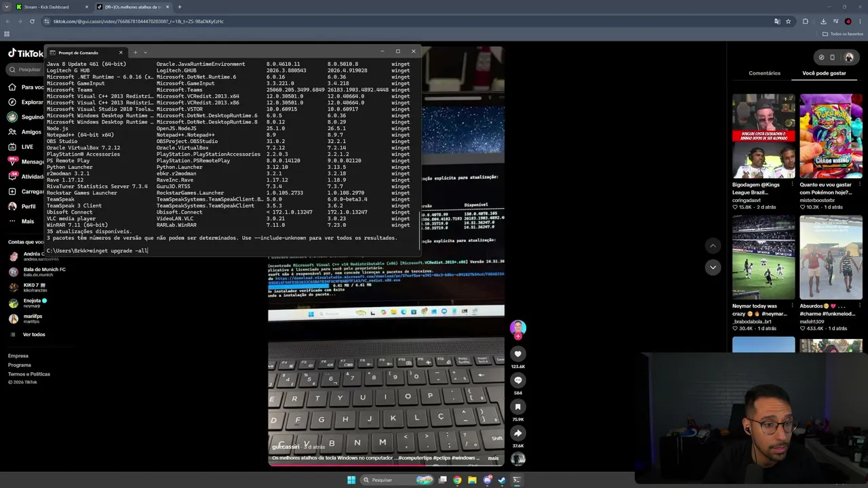868x488 pixels.
Task: Reload the page in Chrome
Action: [x=33, y=21]
